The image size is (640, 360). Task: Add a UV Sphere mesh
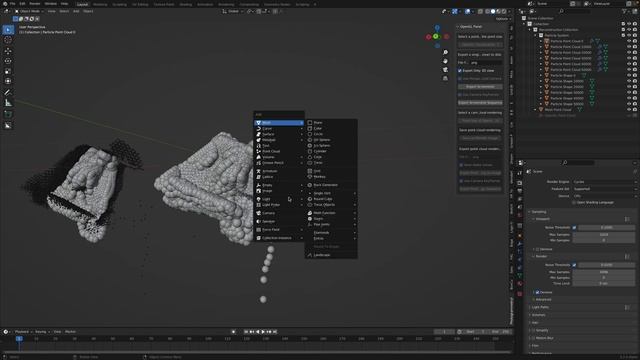point(331,140)
